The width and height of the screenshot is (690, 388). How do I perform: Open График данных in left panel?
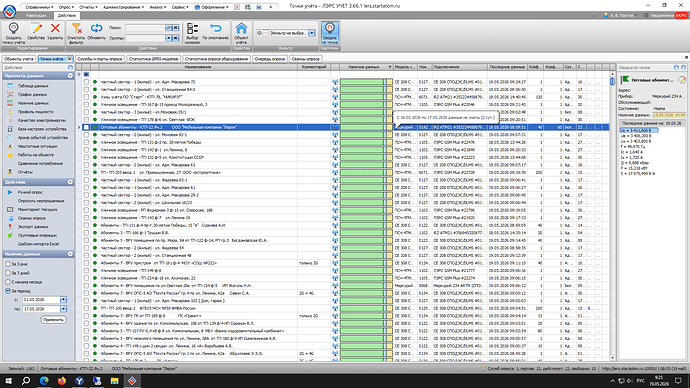tap(32, 95)
